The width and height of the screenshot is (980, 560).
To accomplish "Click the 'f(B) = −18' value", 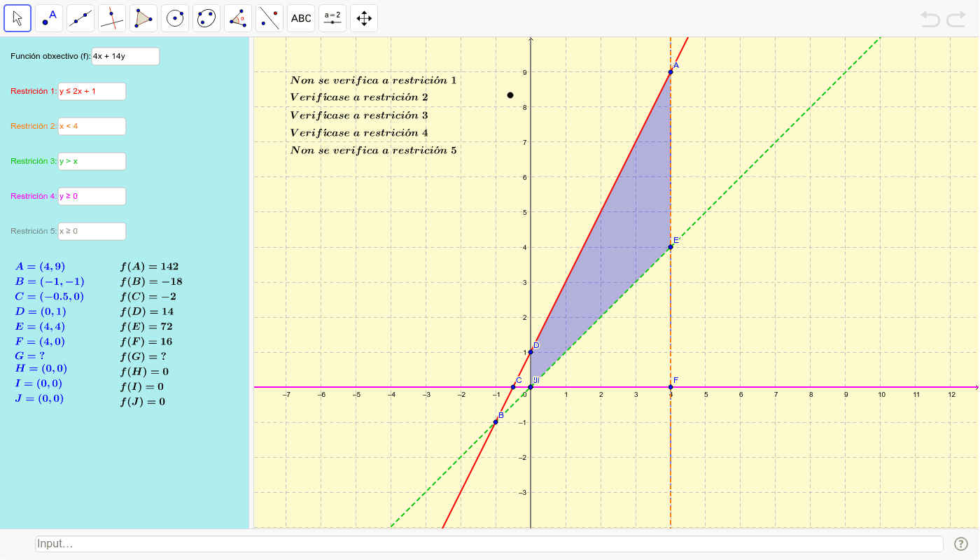I will [x=151, y=282].
